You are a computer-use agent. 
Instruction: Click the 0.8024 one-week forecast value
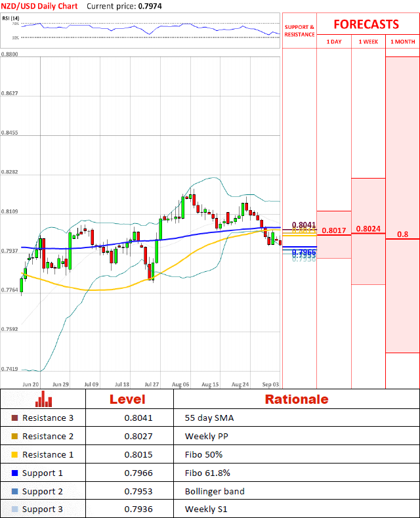click(367, 229)
